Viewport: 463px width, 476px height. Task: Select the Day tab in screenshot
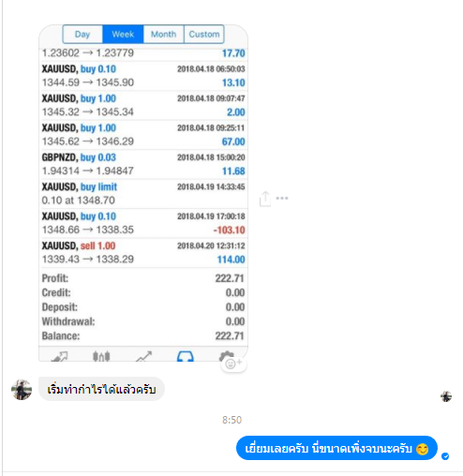click(x=82, y=34)
